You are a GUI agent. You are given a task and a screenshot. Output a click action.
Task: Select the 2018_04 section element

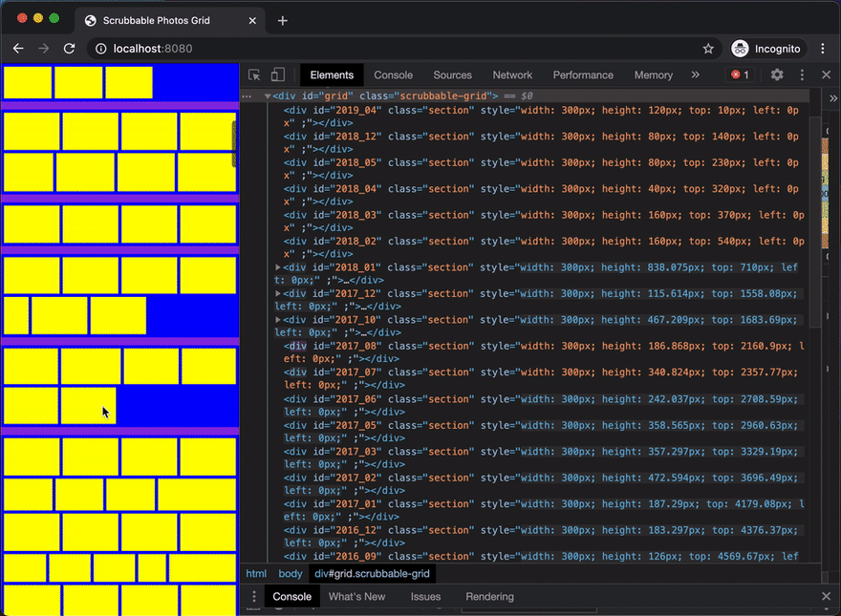coord(541,195)
